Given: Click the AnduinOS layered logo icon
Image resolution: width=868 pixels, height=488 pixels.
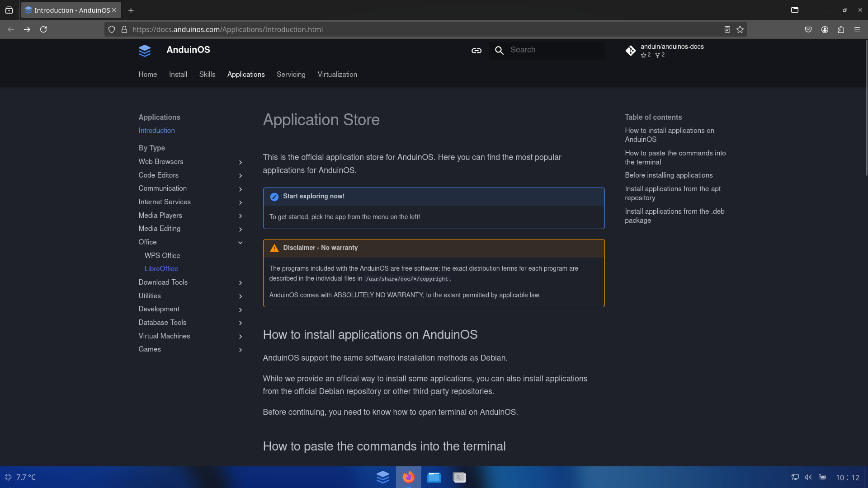Looking at the screenshot, I should (x=145, y=50).
